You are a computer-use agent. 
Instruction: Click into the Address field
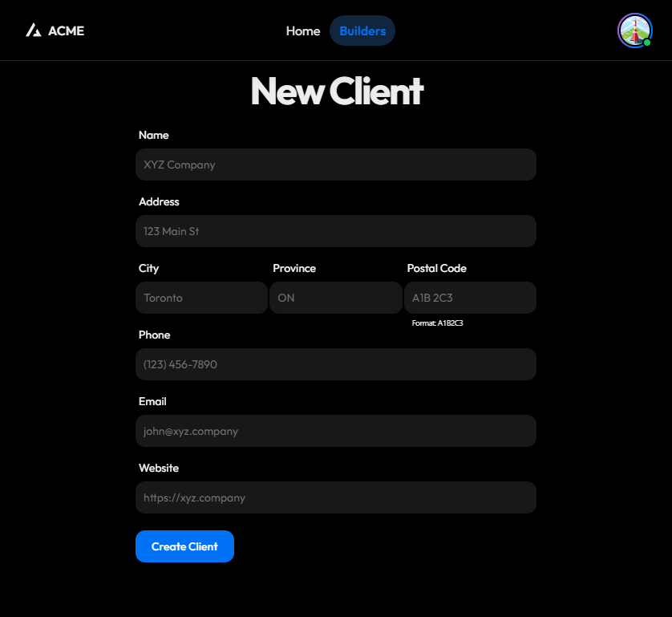click(x=335, y=231)
